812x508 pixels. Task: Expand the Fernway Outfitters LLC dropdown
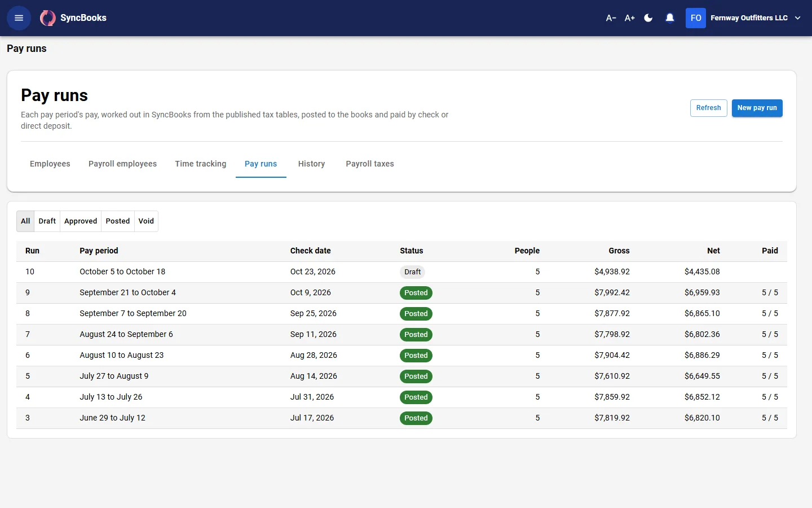click(797, 18)
